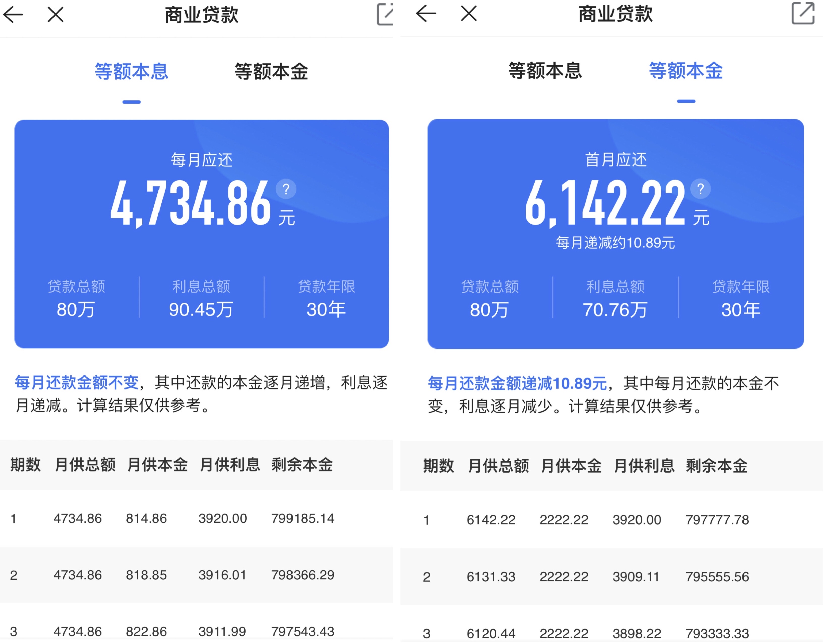Tap cell 6131.33 in right table

[491, 577]
